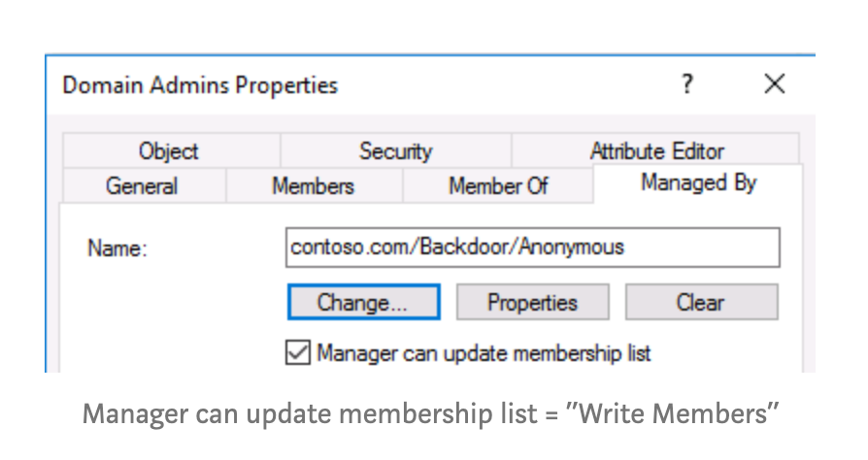Select the Member Of tab
The height and width of the screenshot is (460, 868).
tap(498, 185)
